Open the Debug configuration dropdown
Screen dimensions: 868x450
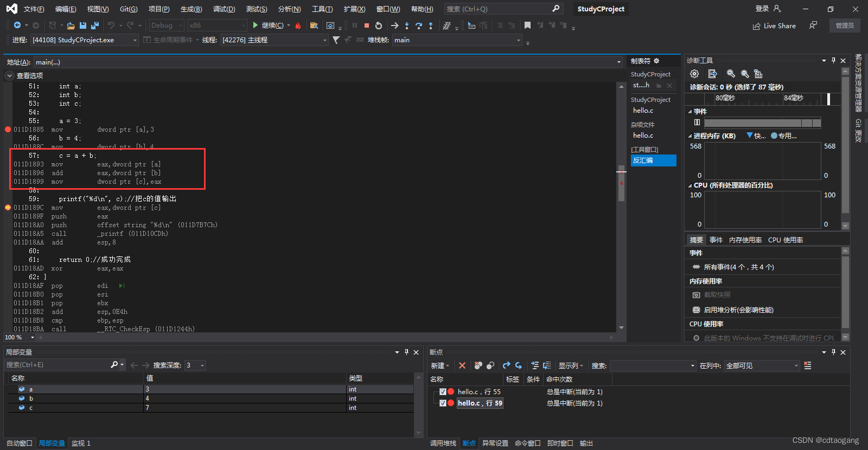point(166,25)
